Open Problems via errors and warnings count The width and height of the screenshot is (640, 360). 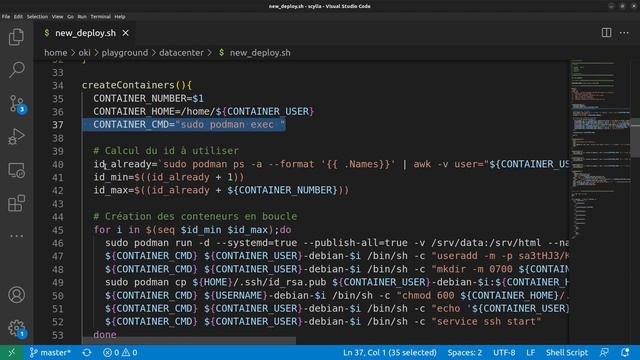point(120,353)
